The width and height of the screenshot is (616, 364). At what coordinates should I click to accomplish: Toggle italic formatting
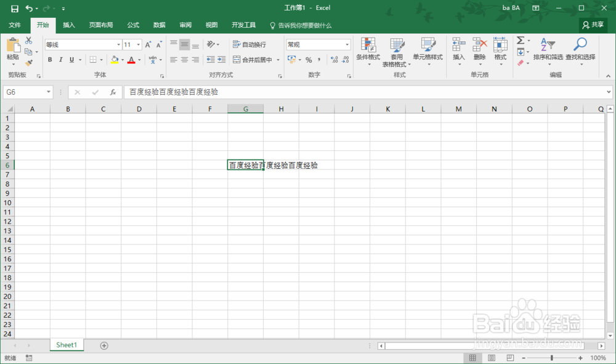point(60,60)
